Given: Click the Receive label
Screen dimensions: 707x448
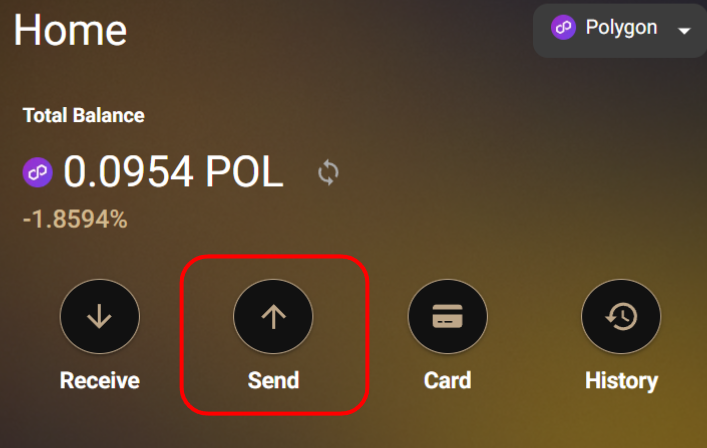Looking at the screenshot, I should (x=100, y=380).
